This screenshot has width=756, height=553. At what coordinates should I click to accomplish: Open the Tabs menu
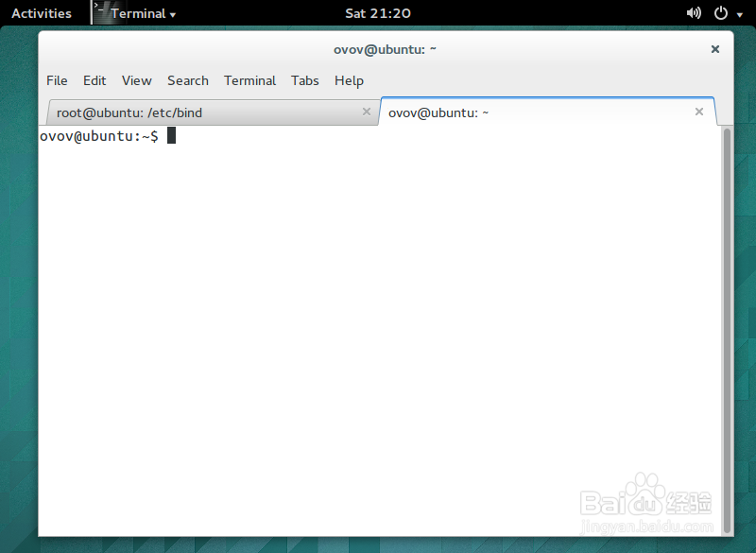point(304,80)
